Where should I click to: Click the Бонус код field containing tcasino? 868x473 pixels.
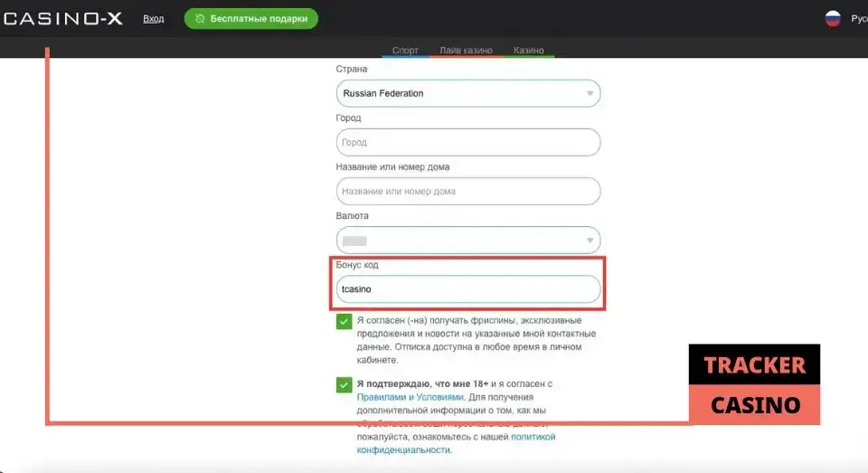point(467,289)
